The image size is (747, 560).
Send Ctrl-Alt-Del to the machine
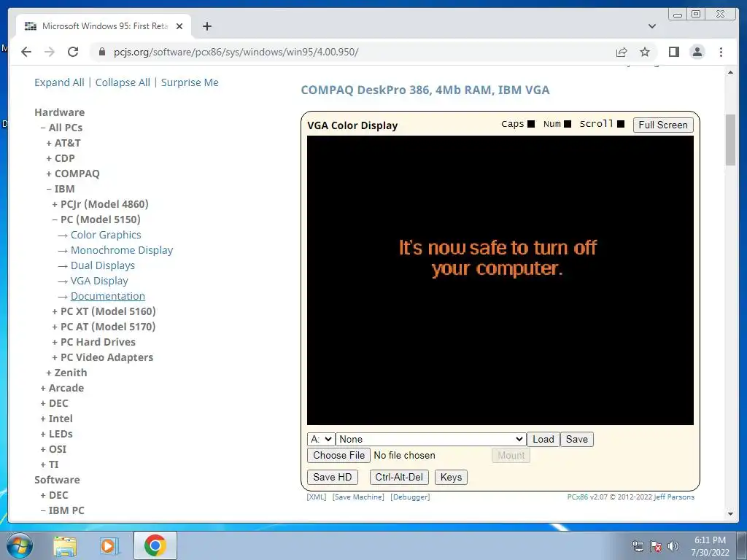[x=399, y=477]
